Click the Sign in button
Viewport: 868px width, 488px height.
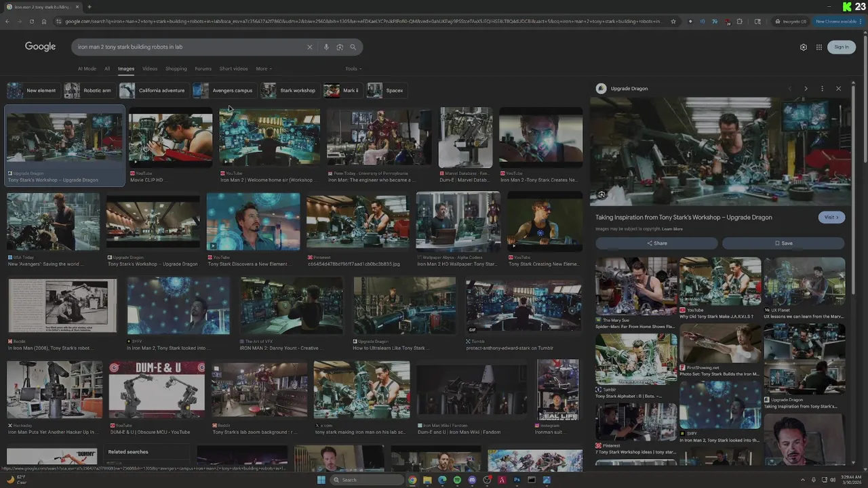842,47
